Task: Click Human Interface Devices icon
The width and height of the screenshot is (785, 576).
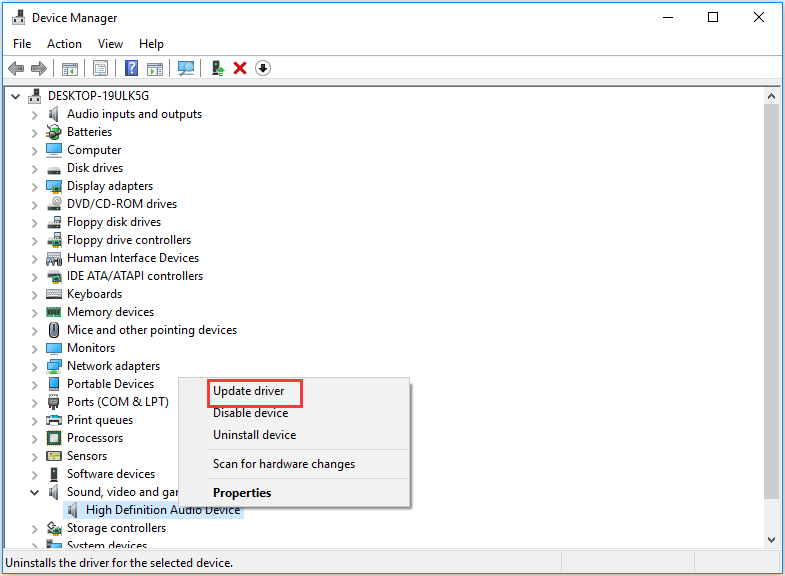Action: 54,258
